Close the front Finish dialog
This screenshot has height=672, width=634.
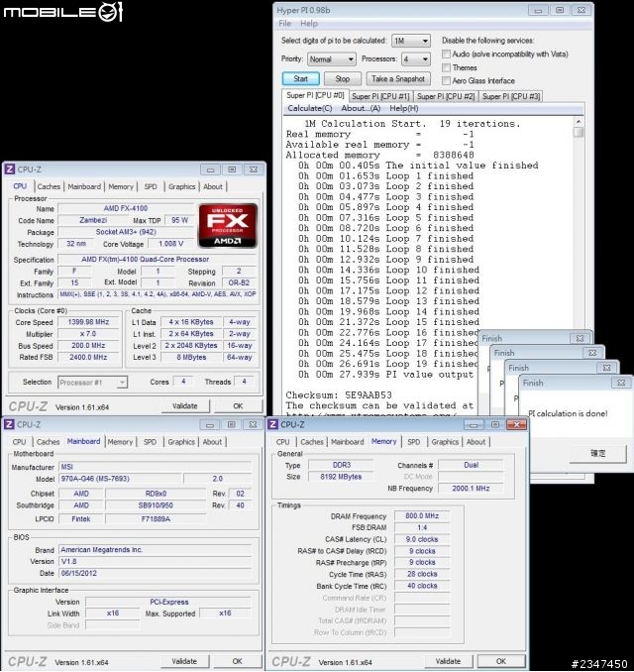point(621,383)
